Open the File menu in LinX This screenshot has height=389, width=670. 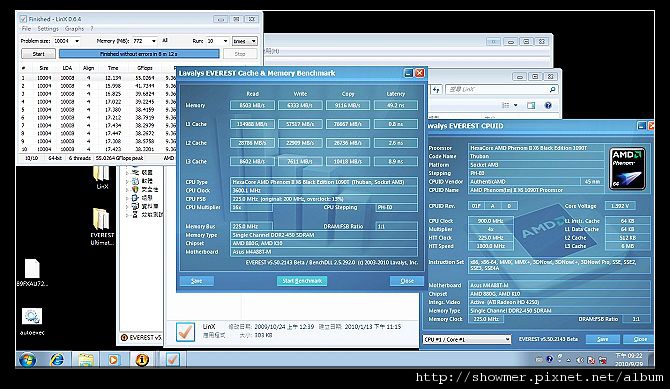26,29
